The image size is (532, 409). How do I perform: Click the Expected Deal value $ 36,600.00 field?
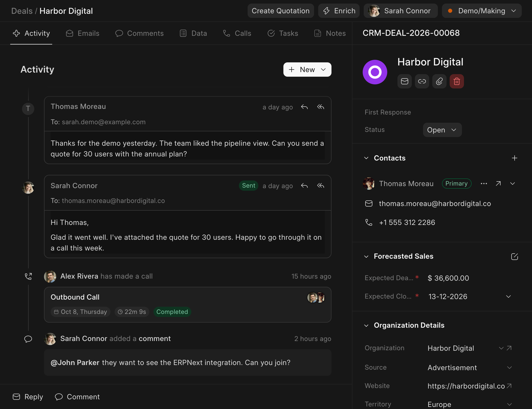448,278
